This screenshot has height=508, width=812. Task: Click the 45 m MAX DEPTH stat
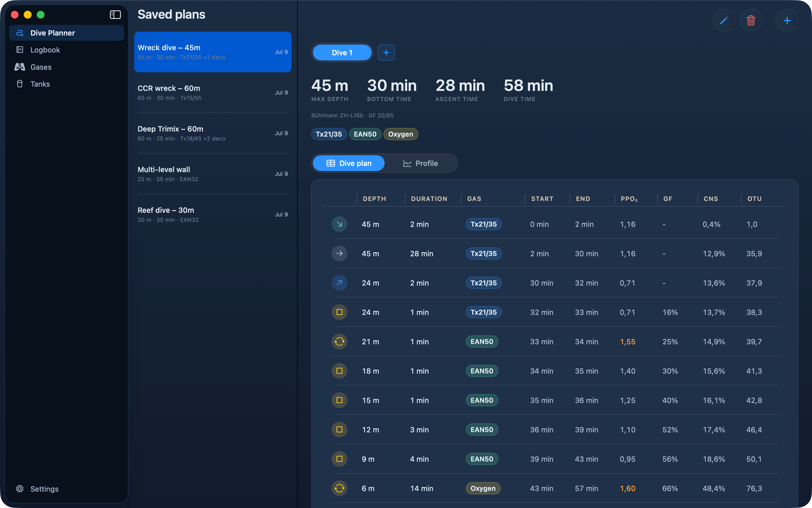tap(330, 90)
